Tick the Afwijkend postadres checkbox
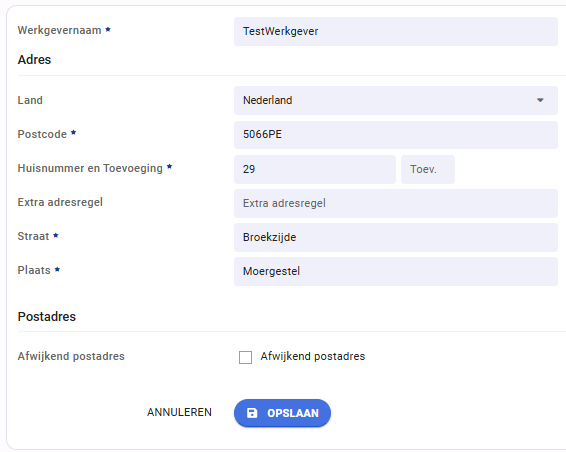Screen dimensions: 566x452 click(x=245, y=357)
